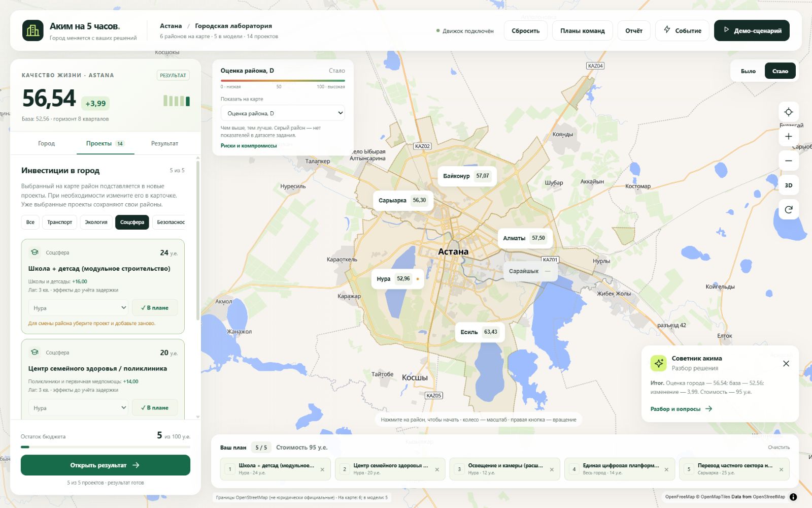Click the Сбросить button
Viewport: 812px width, 508px height.
point(525,30)
